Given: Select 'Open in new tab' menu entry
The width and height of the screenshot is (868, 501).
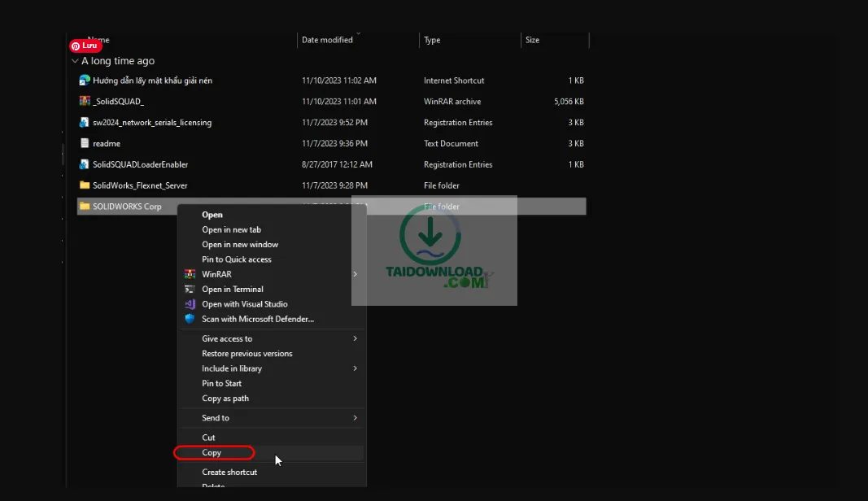Looking at the screenshot, I should coord(231,229).
